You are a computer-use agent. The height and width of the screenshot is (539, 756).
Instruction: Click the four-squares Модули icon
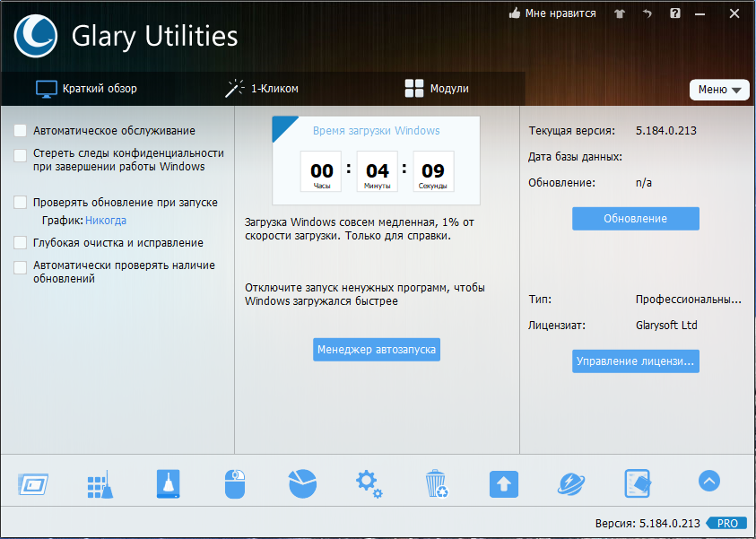click(x=414, y=89)
